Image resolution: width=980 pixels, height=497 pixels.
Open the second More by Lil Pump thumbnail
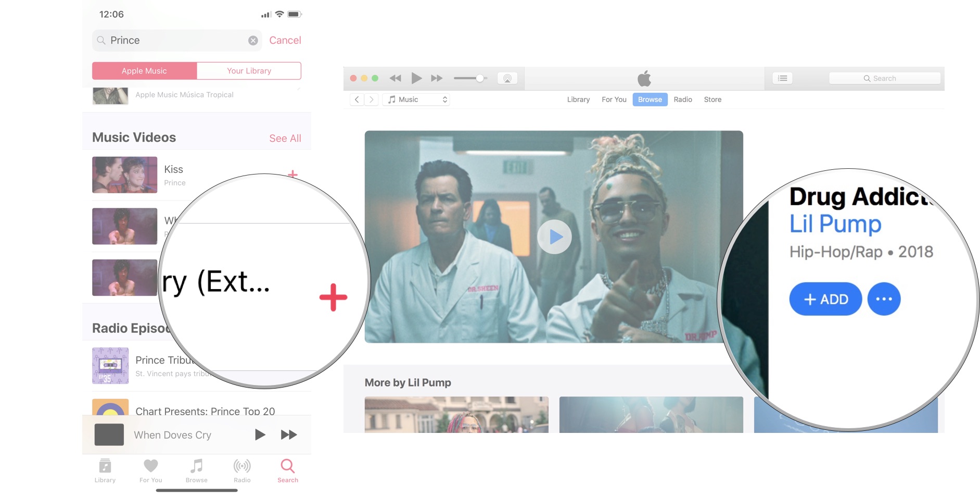click(x=651, y=415)
